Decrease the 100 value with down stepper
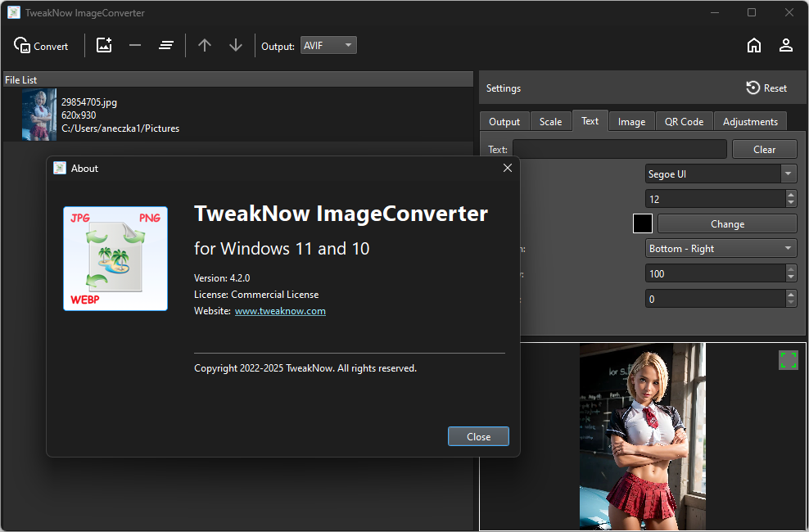Image resolution: width=809 pixels, height=532 pixels. (x=791, y=277)
